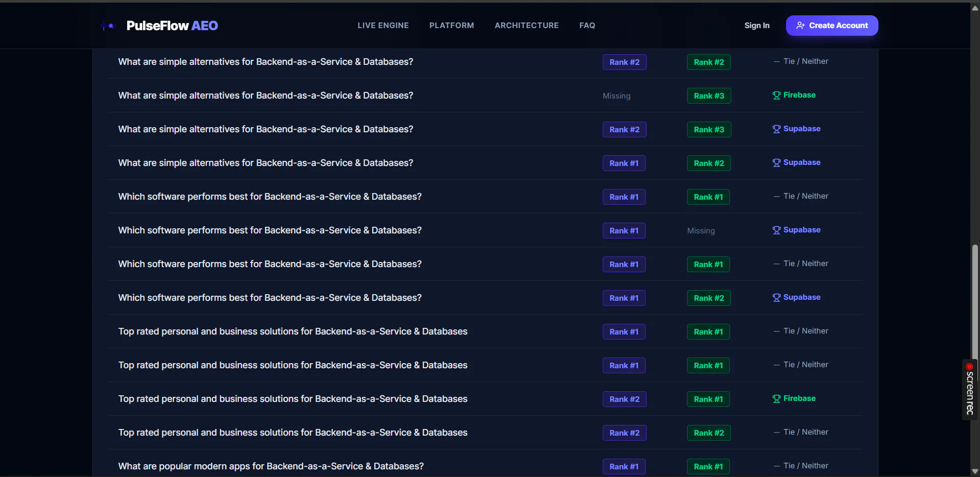Click the PulseFlow AEO logo icon
Image resolution: width=980 pixels, height=477 pixels.
tap(108, 26)
